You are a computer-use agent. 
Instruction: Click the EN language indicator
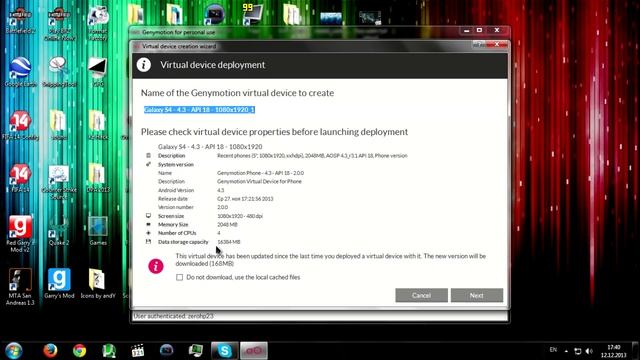pyautogui.click(x=553, y=350)
